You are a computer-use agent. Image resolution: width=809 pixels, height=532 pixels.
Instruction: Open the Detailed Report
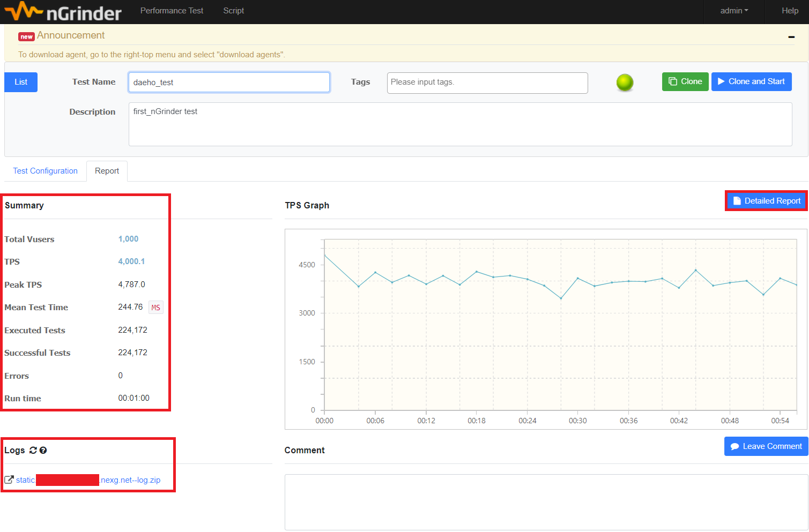767,201
